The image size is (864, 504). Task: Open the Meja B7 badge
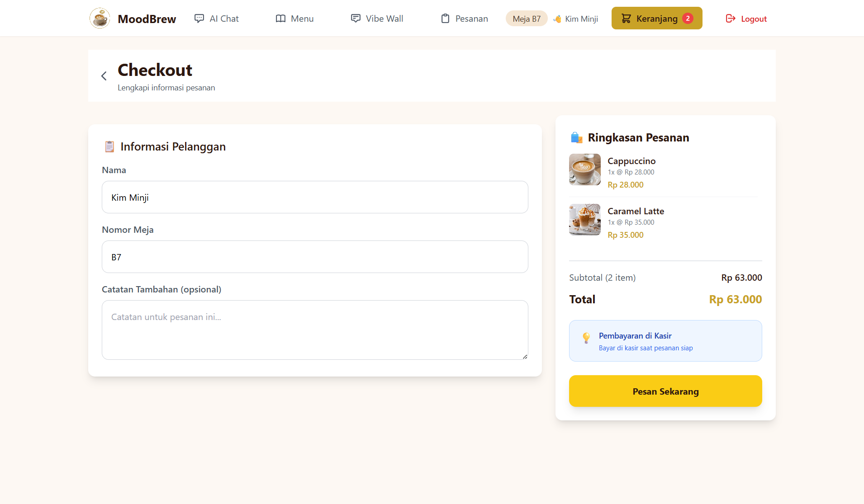(x=526, y=19)
